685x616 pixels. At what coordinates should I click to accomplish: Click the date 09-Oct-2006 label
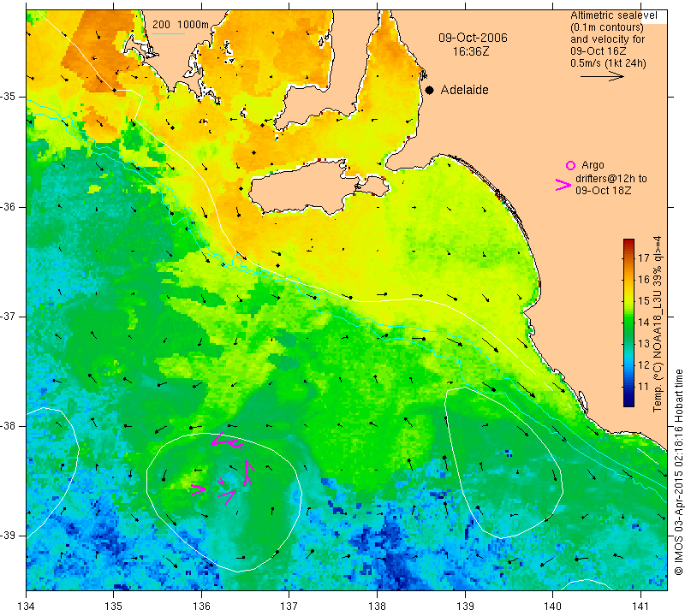tap(473, 38)
